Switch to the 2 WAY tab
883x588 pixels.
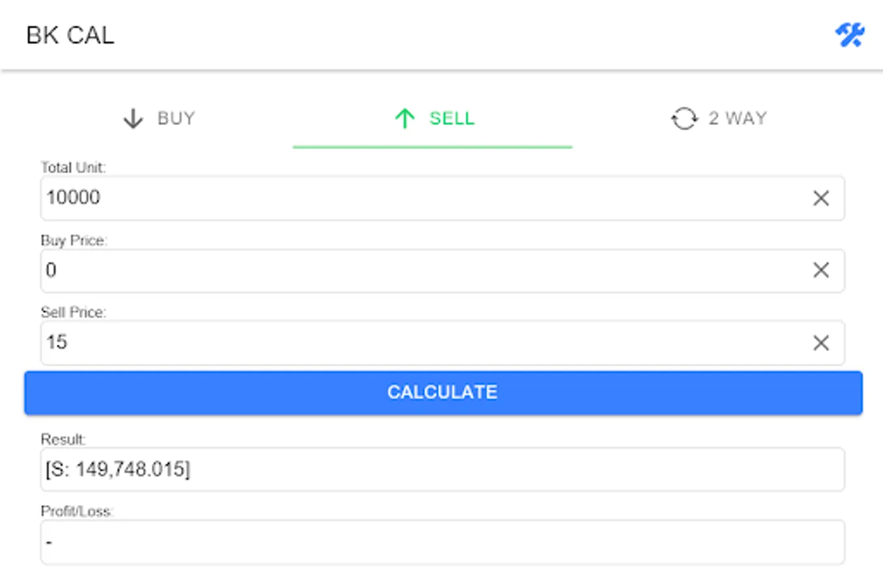pos(737,119)
